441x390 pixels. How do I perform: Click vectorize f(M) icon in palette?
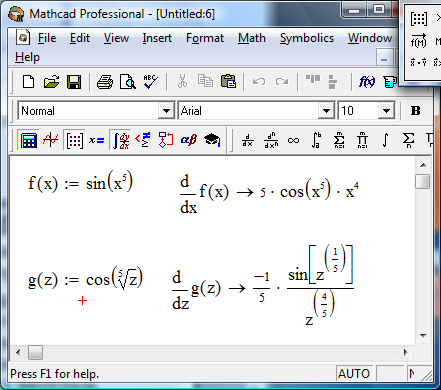419,41
